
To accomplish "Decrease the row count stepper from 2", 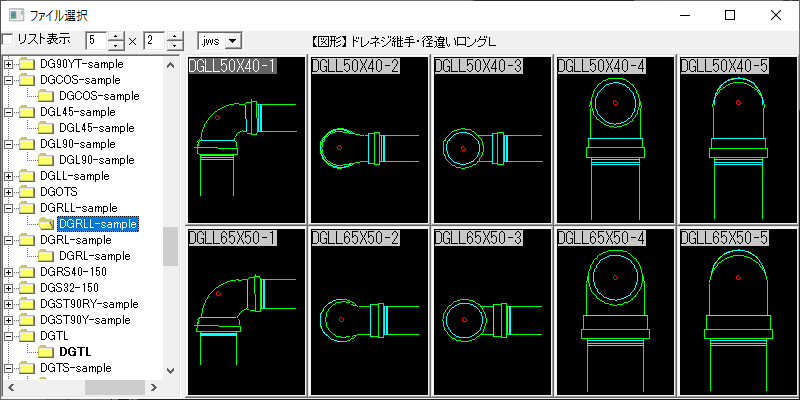I will click(x=175, y=45).
